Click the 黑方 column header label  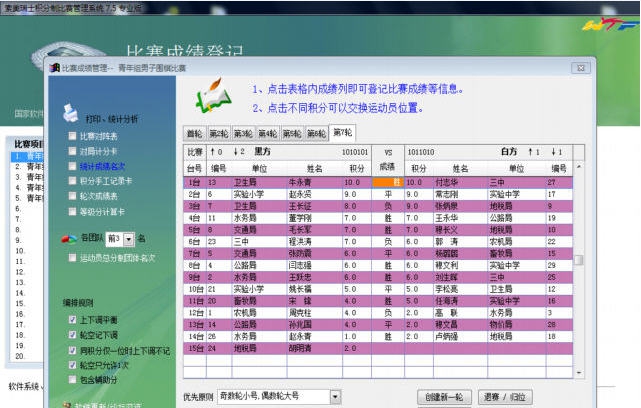click(x=262, y=152)
